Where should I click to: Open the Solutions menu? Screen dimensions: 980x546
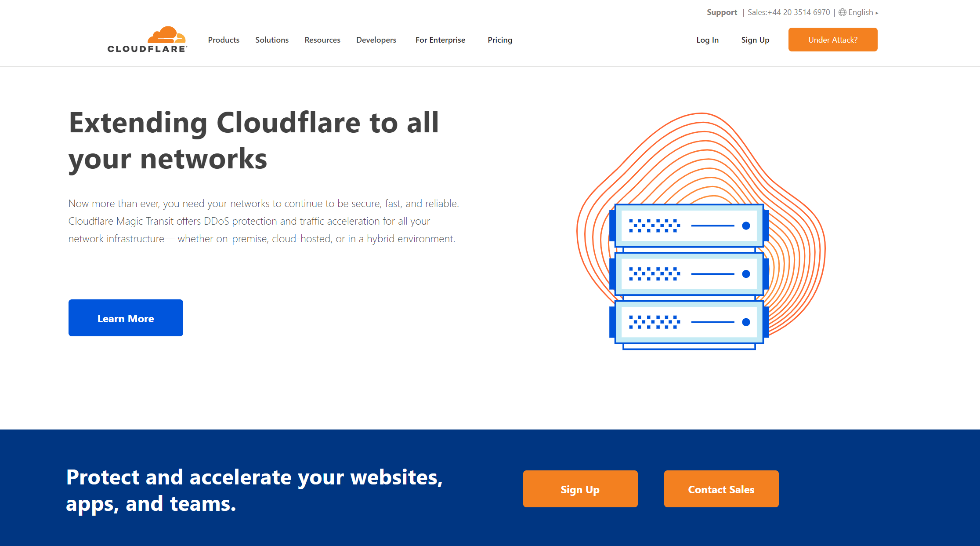click(272, 40)
